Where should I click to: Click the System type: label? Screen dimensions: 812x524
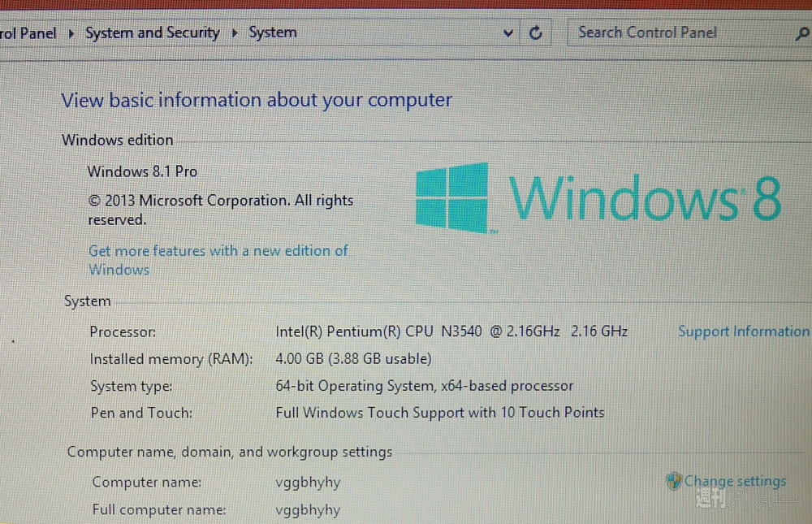(132, 386)
